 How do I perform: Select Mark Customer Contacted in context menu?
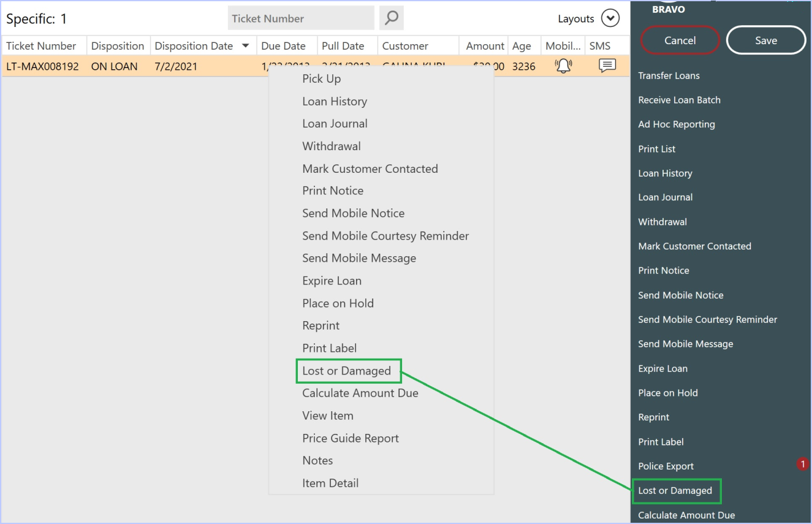tap(370, 169)
